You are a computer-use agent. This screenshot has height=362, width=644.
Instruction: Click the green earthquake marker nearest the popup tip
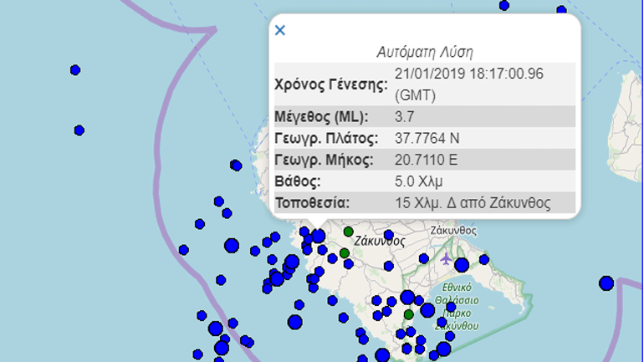point(348,232)
